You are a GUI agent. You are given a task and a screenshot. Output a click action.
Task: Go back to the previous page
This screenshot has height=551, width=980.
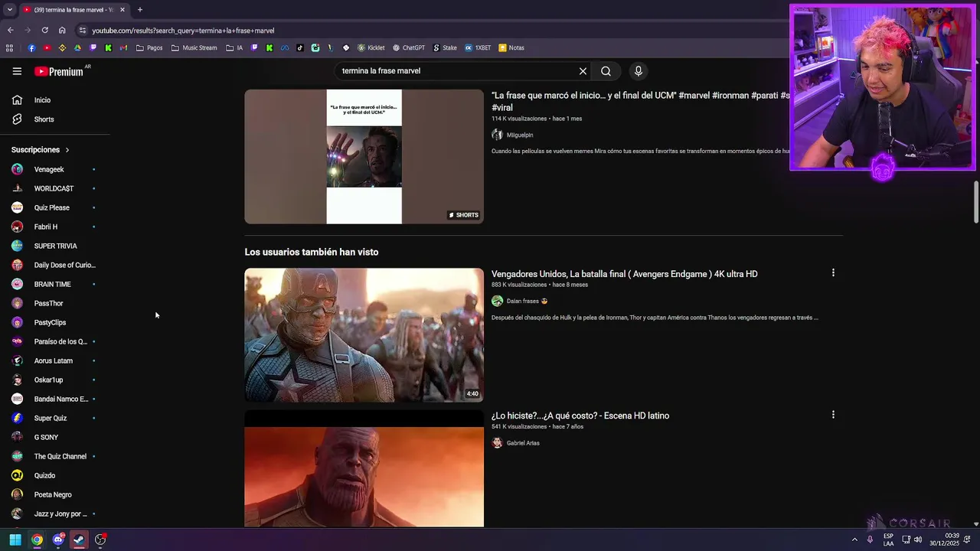10,31
